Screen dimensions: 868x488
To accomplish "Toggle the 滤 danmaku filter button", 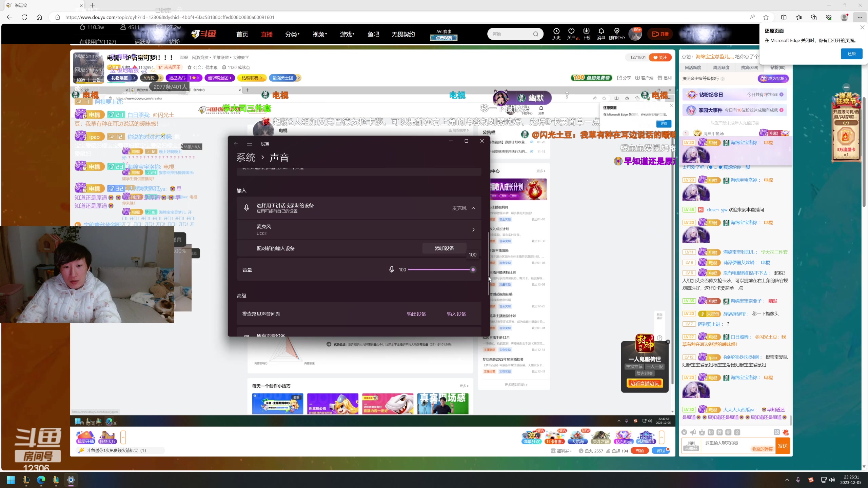I will [776, 432].
